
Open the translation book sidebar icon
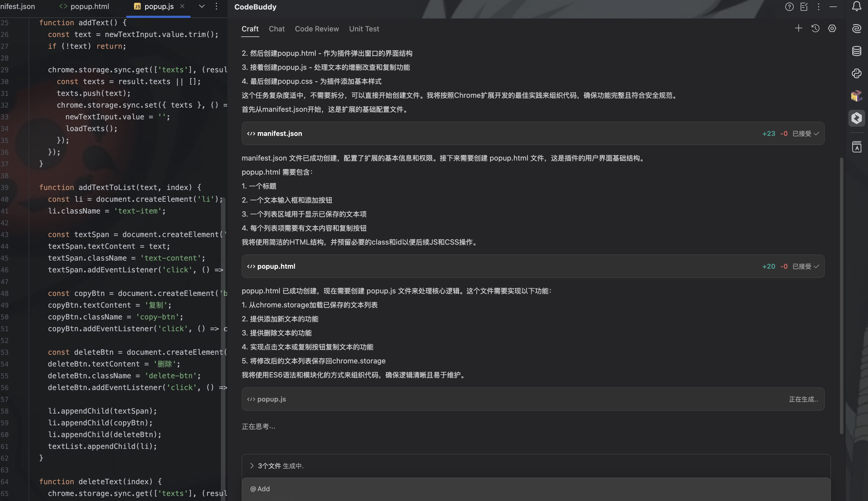click(x=856, y=147)
